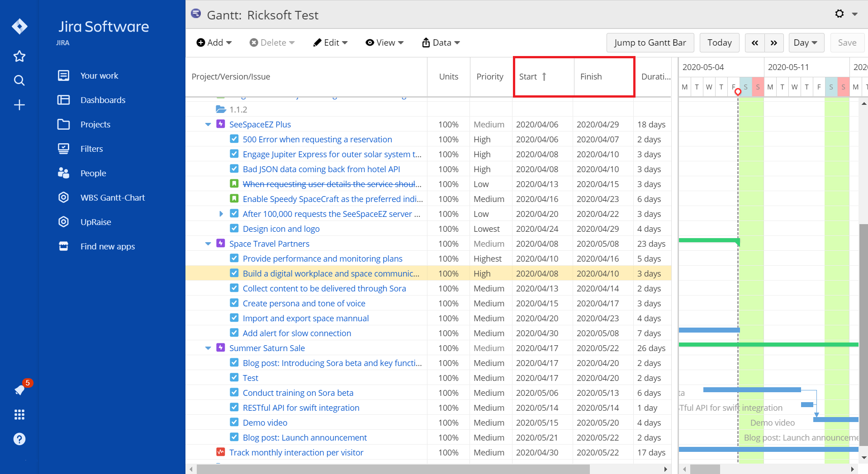Open the Delete menu
Viewport: 868px width, 474px height.
(272, 42)
